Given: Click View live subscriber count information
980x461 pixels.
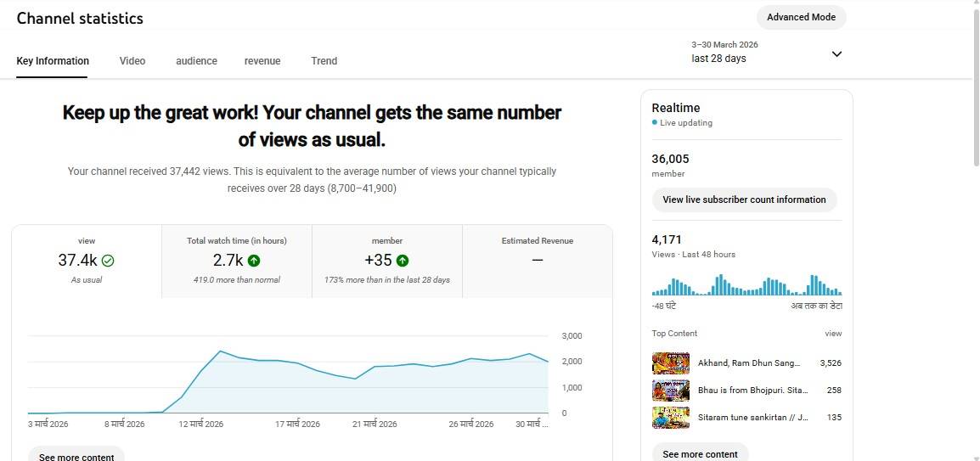Looking at the screenshot, I should tap(744, 200).
